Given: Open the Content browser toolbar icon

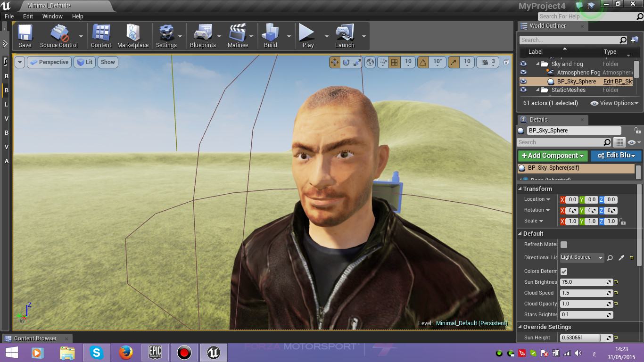Looking at the screenshot, I should pos(101,36).
